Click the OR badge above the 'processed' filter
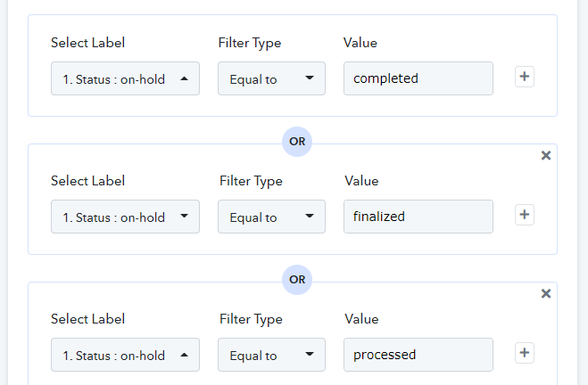This screenshot has height=385, width=588. point(297,280)
